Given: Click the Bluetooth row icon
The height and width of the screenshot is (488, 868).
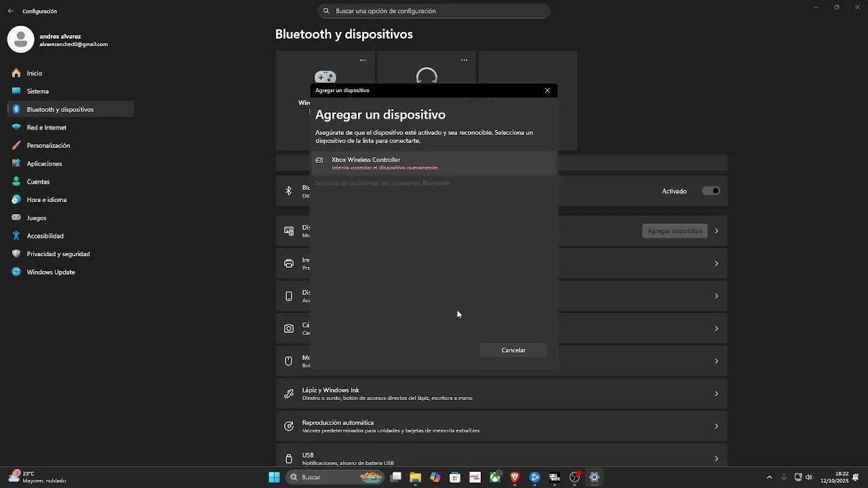Looking at the screenshot, I should [289, 191].
